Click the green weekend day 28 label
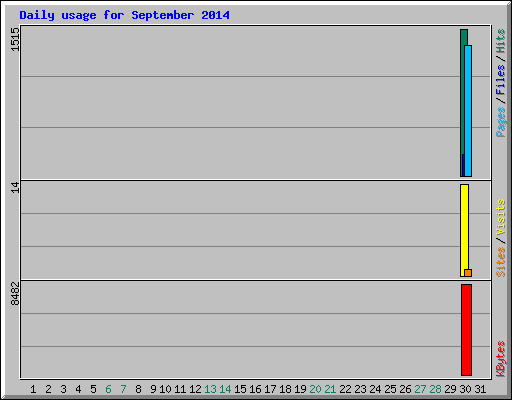 pyautogui.click(x=435, y=389)
